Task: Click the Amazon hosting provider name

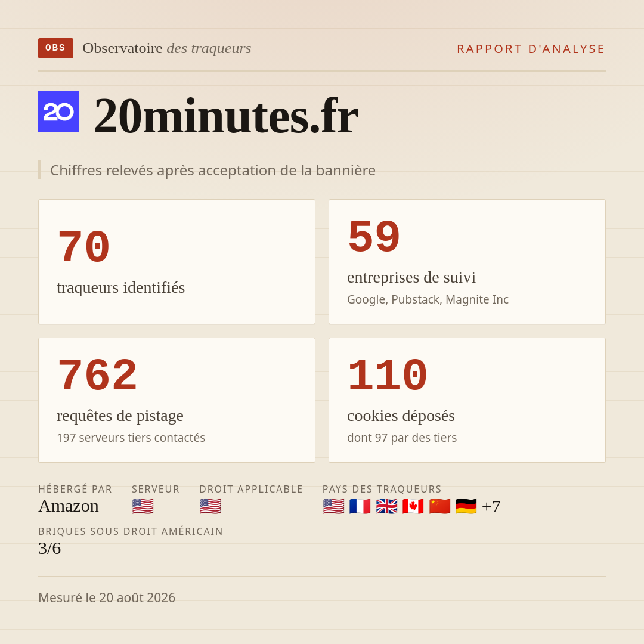Action: click(x=69, y=506)
